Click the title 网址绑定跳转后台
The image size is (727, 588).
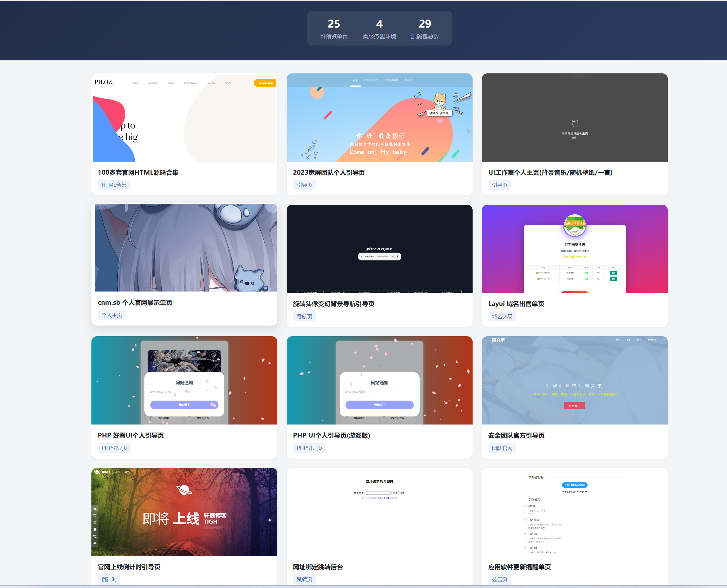(318, 567)
